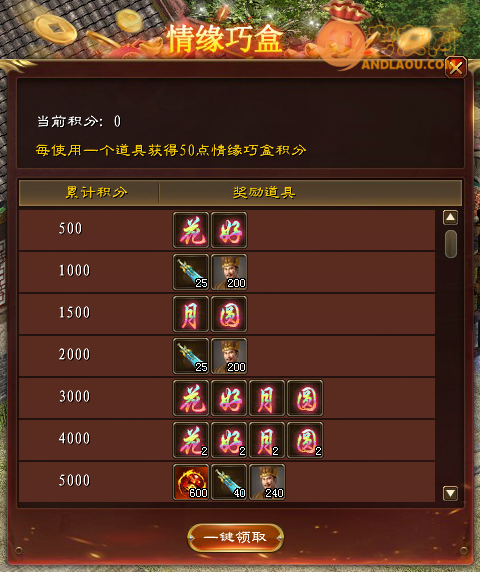Select the sword 40 item in the 5000 row

pyautogui.click(x=229, y=482)
